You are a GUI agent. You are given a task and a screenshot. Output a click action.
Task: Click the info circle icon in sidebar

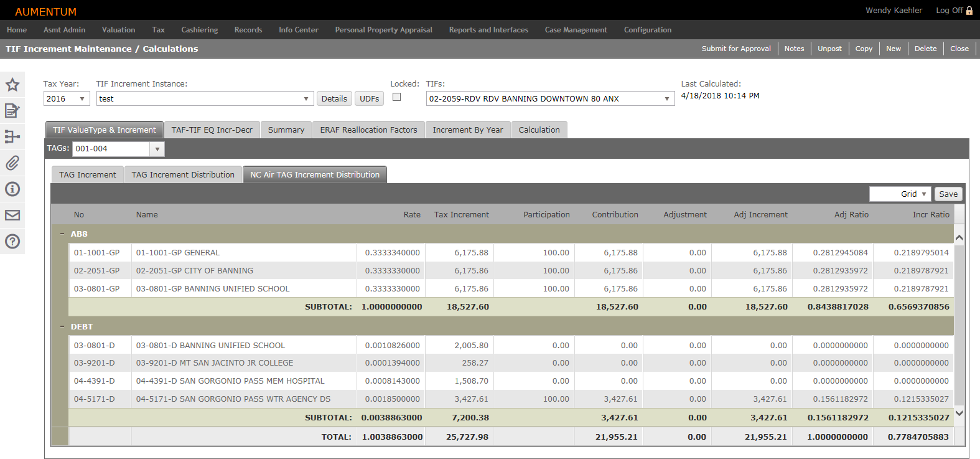(12, 189)
